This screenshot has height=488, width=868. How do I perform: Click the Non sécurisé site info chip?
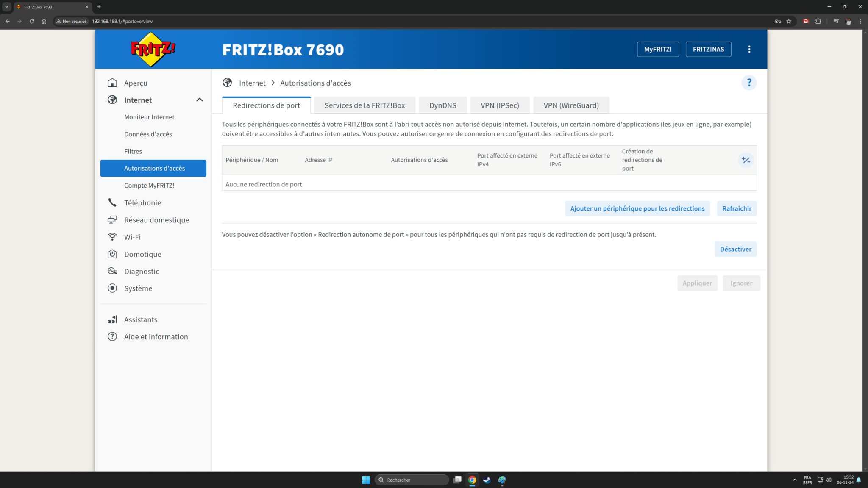pyautogui.click(x=71, y=21)
